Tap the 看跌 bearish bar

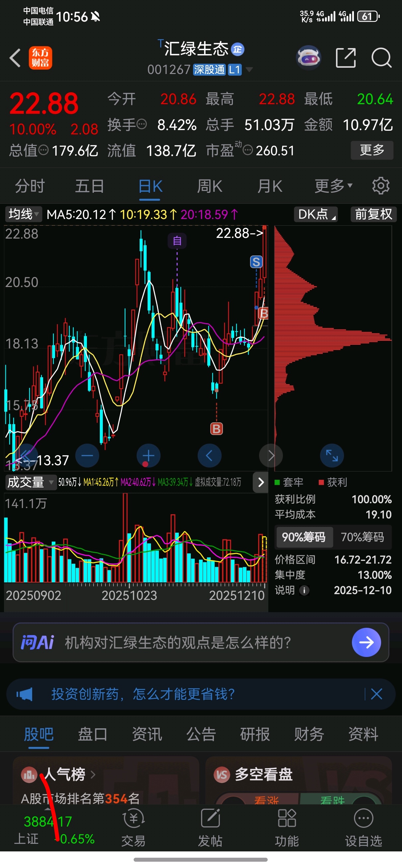332,800
